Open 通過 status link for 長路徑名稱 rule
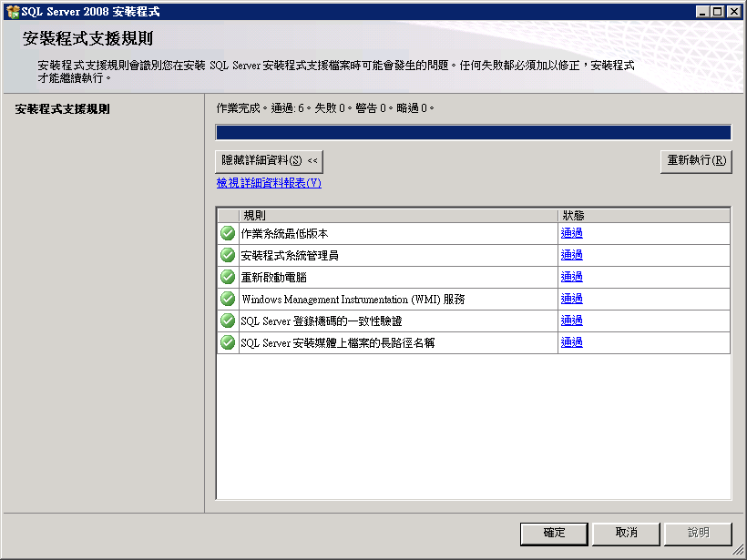Viewport: 747px width, 560px height. coord(572,342)
